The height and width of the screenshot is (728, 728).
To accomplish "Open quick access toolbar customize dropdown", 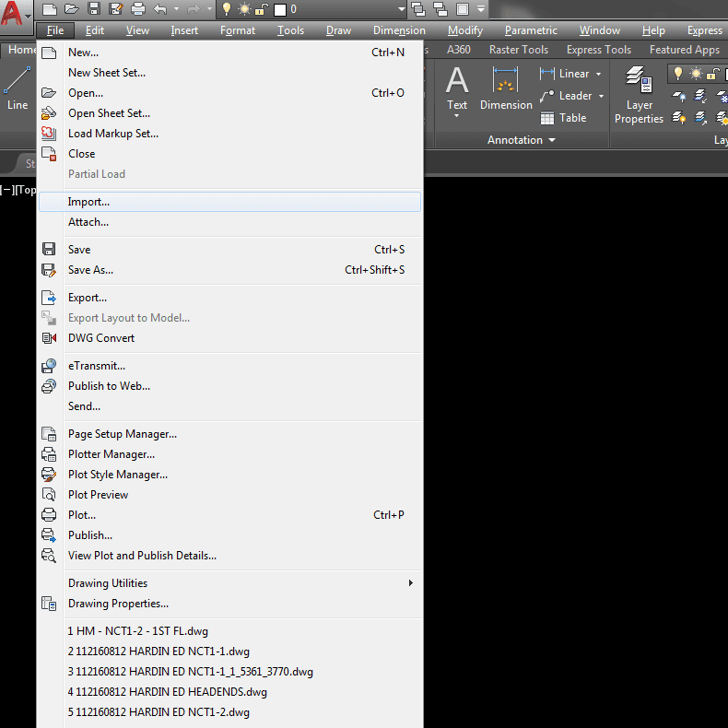I will pyautogui.click(x=481, y=8).
